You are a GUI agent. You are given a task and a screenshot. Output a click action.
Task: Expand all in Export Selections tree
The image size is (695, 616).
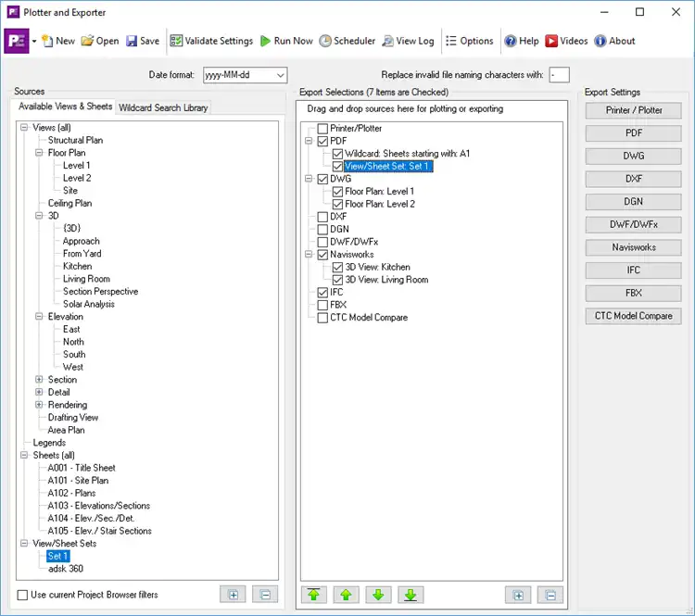point(518,596)
